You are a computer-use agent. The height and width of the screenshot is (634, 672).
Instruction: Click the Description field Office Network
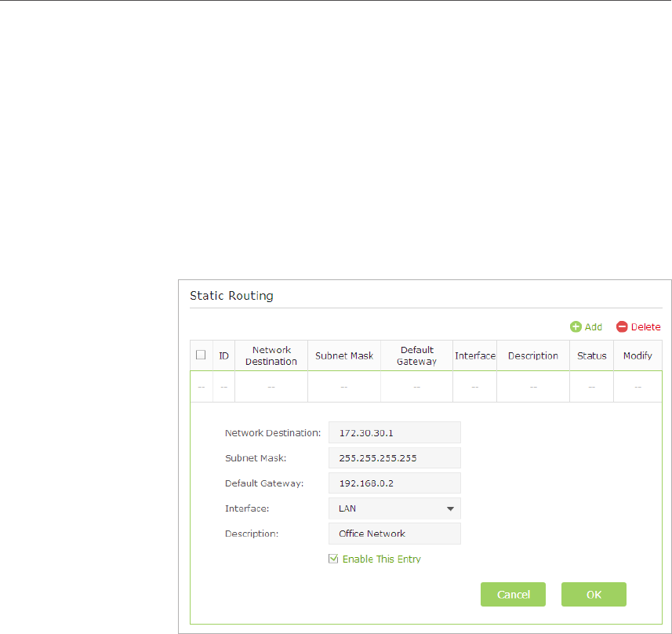coord(394,534)
